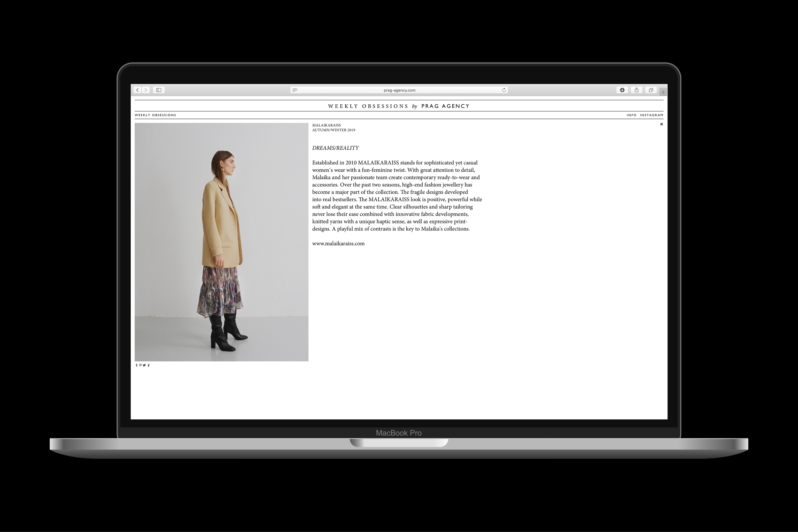Image resolution: width=798 pixels, height=532 pixels.
Task: Open a new tab with plus button
Action: pyautogui.click(x=663, y=92)
